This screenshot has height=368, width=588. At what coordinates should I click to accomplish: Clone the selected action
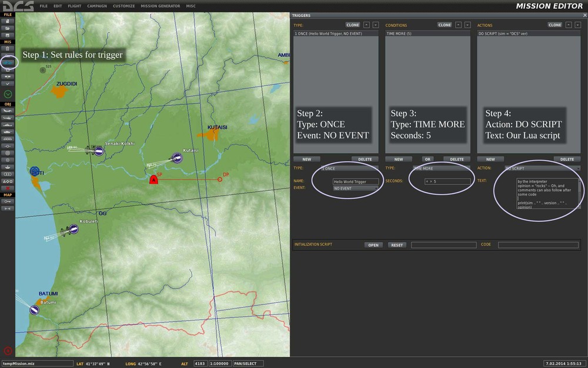pos(555,25)
